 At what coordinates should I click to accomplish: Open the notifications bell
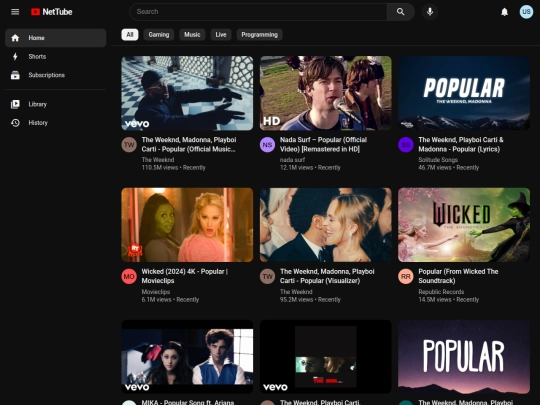504,12
